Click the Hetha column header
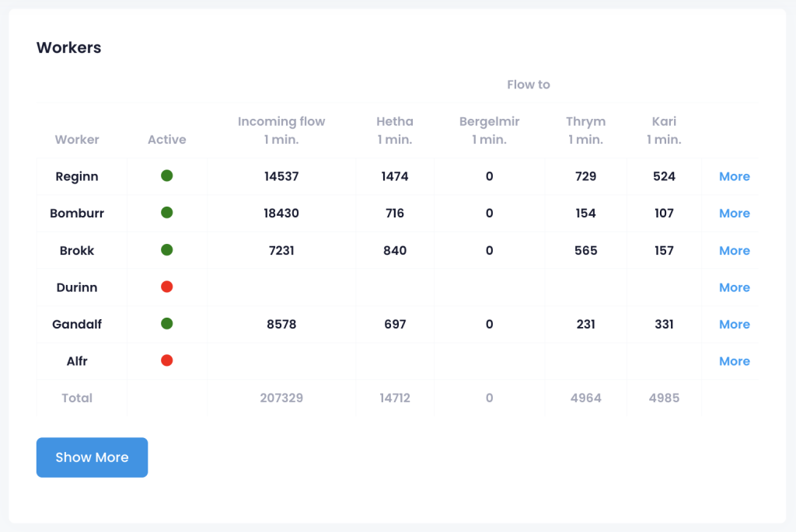Viewport: 796px width, 532px height. (x=395, y=130)
